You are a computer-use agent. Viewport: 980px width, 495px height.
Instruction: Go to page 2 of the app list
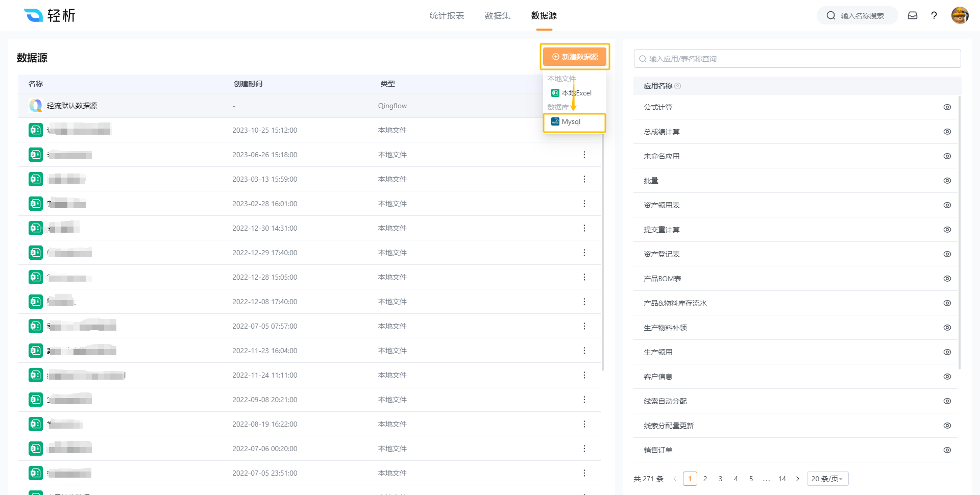click(x=705, y=479)
